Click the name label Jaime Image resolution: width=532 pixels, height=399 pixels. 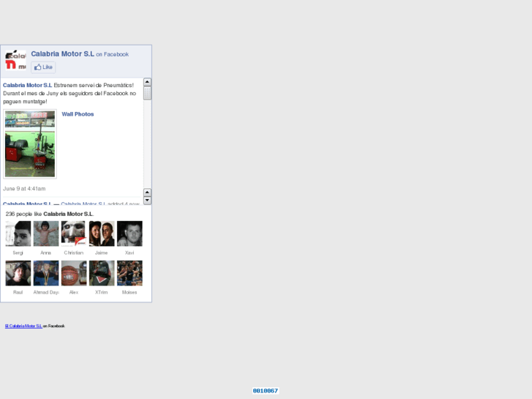tap(102, 253)
